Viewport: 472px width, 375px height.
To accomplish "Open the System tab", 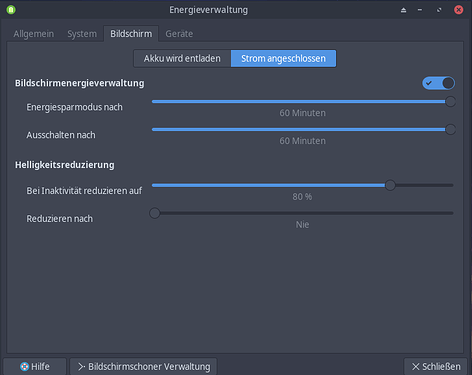I will (82, 34).
